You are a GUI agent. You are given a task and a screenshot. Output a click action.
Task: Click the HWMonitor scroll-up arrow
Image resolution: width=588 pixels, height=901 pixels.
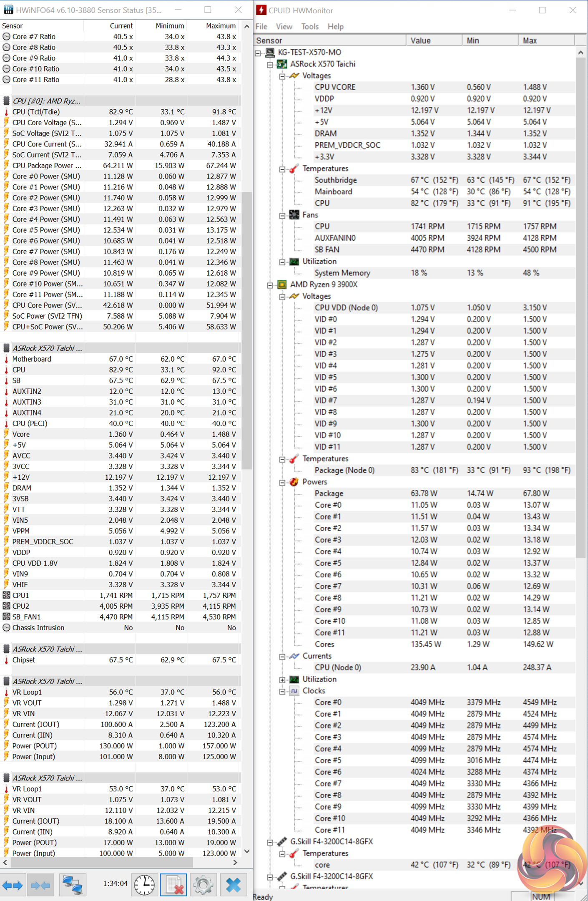click(x=580, y=53)
